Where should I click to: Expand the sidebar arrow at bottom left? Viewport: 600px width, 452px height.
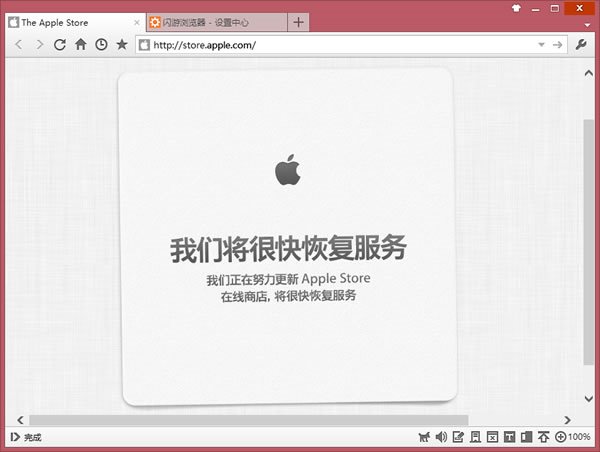pyautogui.click(x=14, y=437)
